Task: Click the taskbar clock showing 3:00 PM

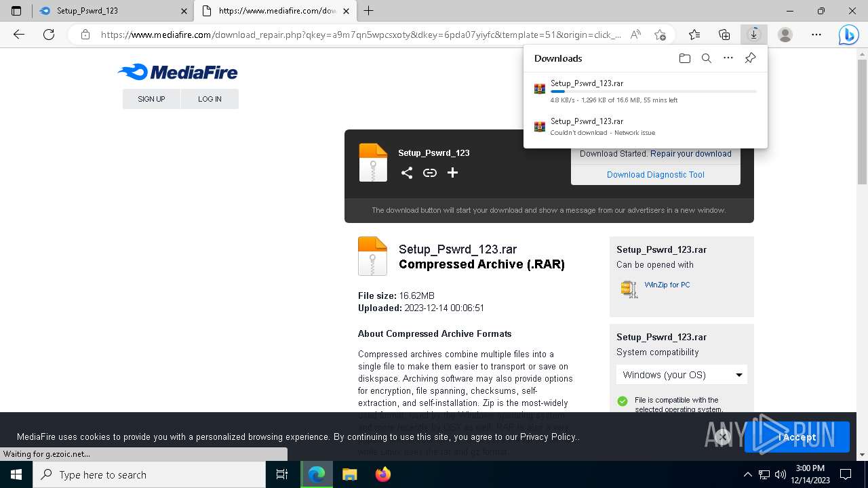Action: [810, 474]
